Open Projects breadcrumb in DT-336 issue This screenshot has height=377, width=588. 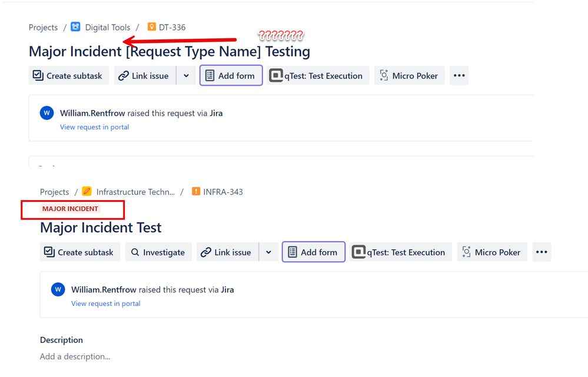(x=43, y=28)
